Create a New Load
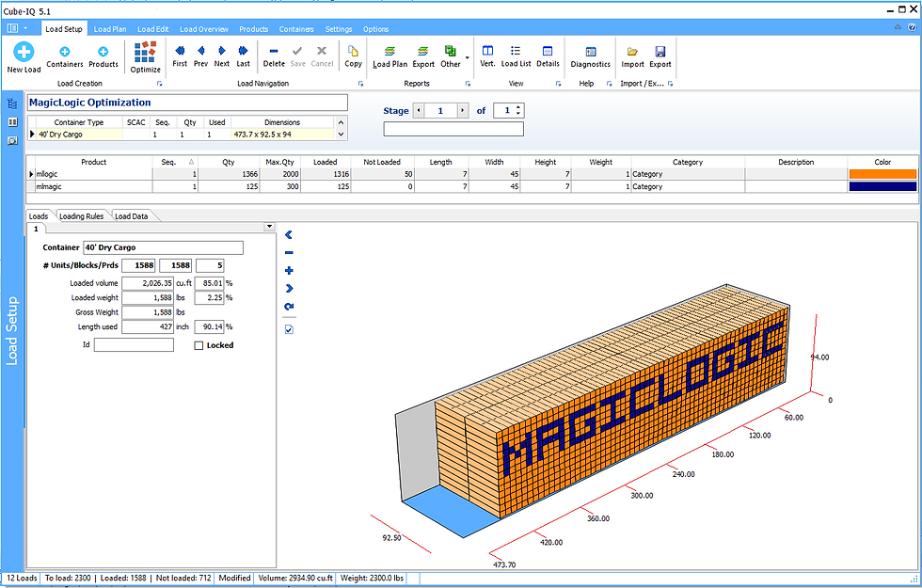Image resolution: width=922 pixels, height=588 pixels. [24, 57]
